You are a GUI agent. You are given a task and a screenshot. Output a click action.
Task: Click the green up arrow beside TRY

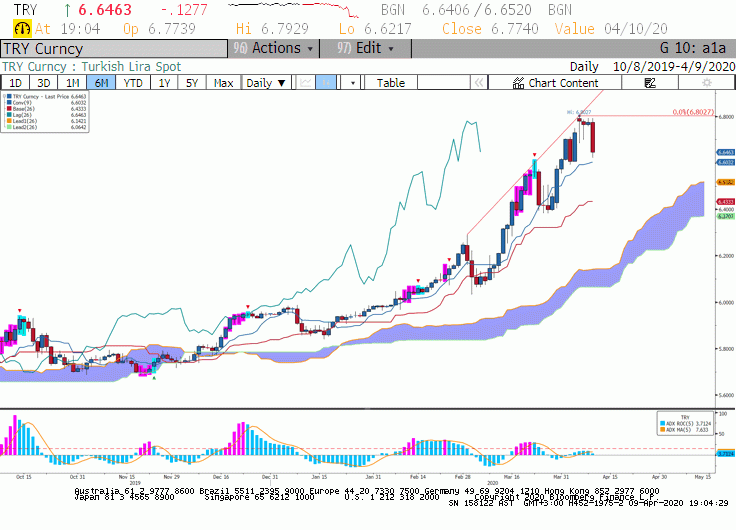(x=67, y=9)
